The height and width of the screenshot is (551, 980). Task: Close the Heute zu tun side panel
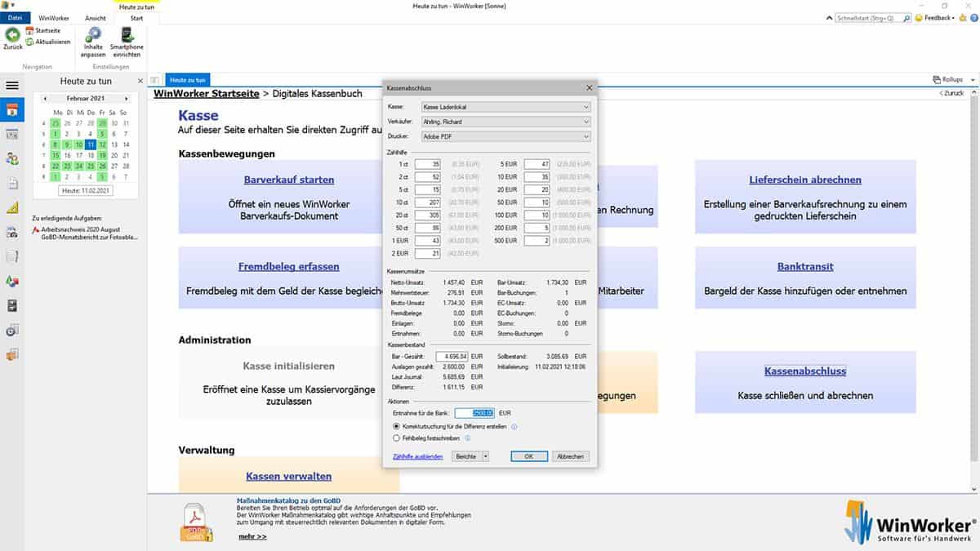140,81
